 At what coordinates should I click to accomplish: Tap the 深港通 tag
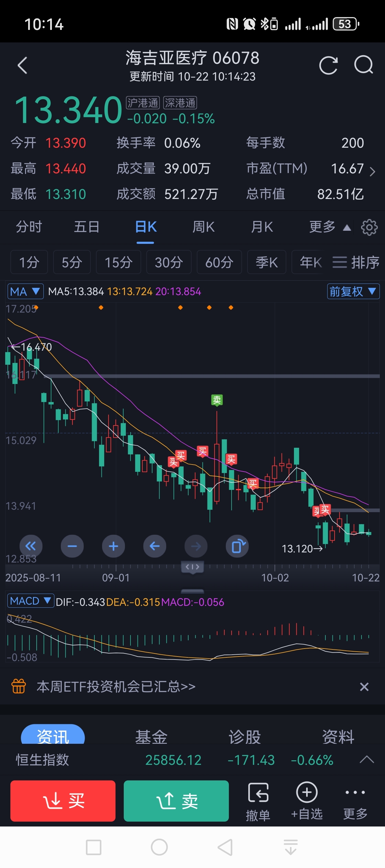tap(180, 103)
